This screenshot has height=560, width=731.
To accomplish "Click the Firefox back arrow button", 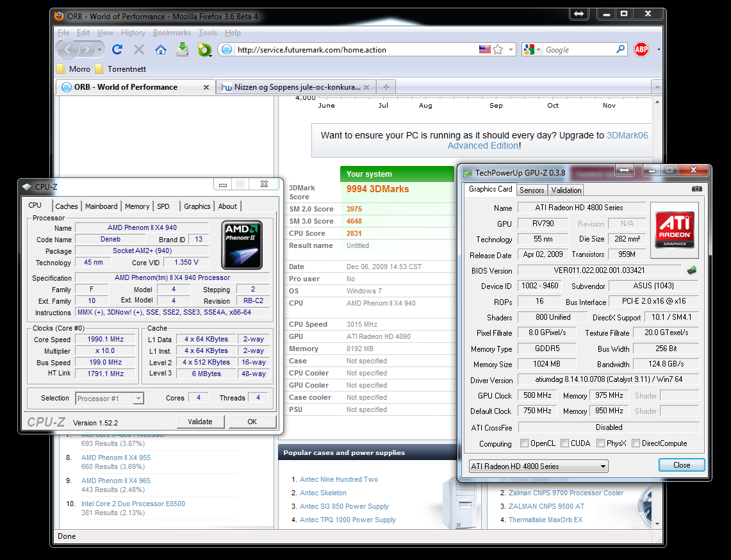I will (68, 49).
